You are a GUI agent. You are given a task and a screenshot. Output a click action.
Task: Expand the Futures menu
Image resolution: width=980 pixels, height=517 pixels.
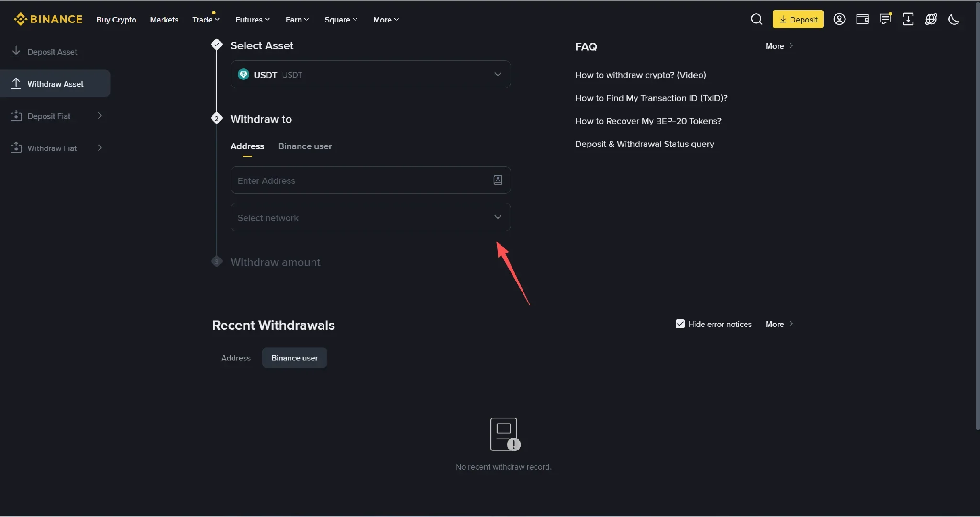(x=253, y=20)
